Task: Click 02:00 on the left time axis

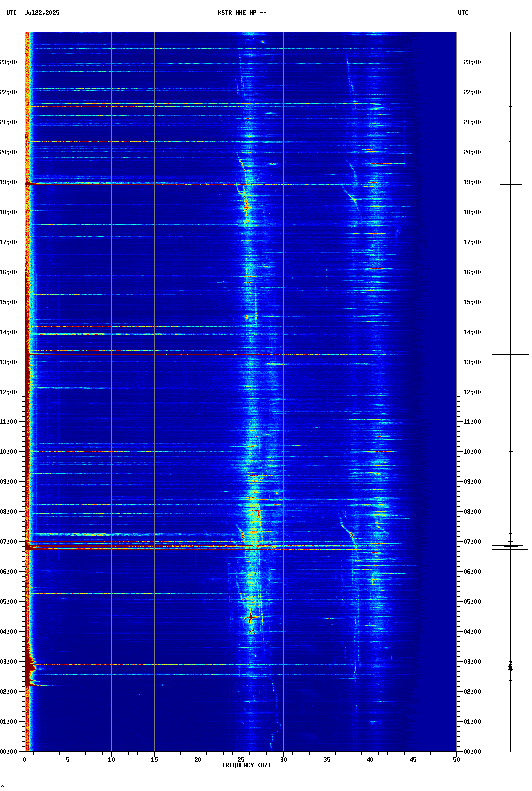Action: point(8,692)
